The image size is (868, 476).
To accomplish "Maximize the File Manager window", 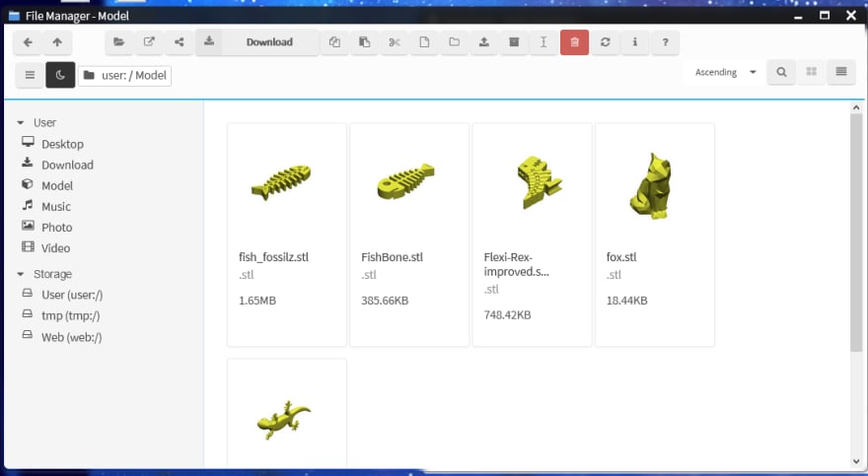I will 825,16.
